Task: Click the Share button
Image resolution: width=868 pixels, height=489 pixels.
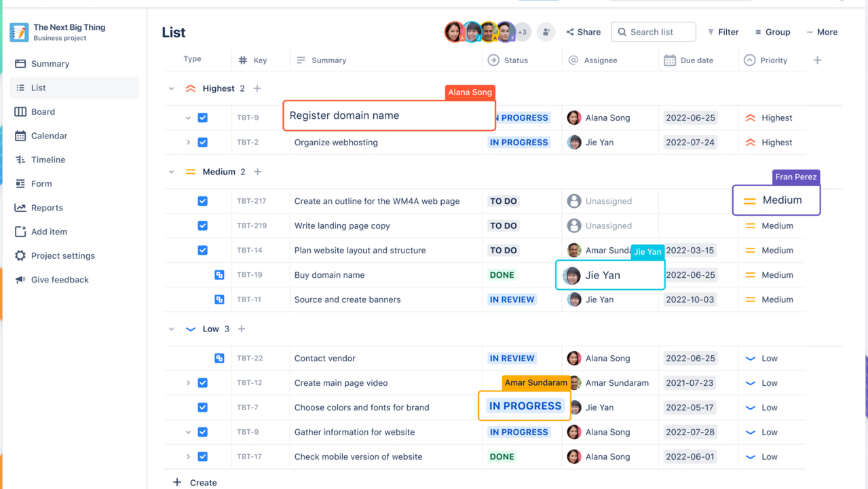Action: (582, 32)
